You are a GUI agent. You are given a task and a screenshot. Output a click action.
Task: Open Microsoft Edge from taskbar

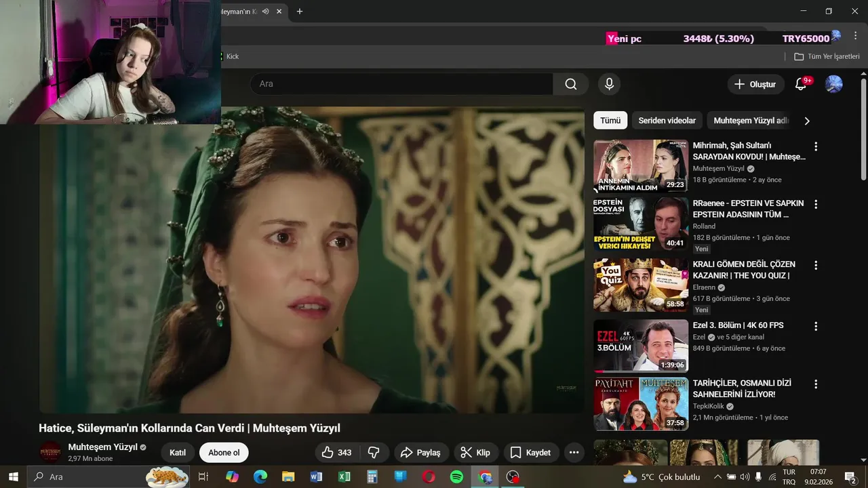[x=260, y=476]
